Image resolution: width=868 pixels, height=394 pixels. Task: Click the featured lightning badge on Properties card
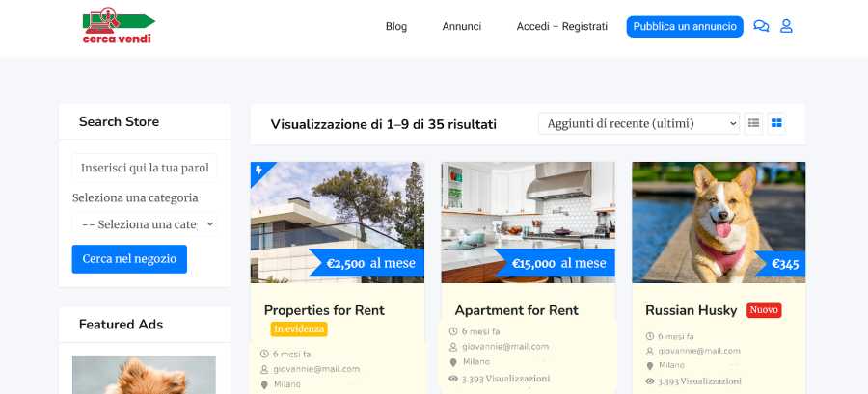coord(259,171)
